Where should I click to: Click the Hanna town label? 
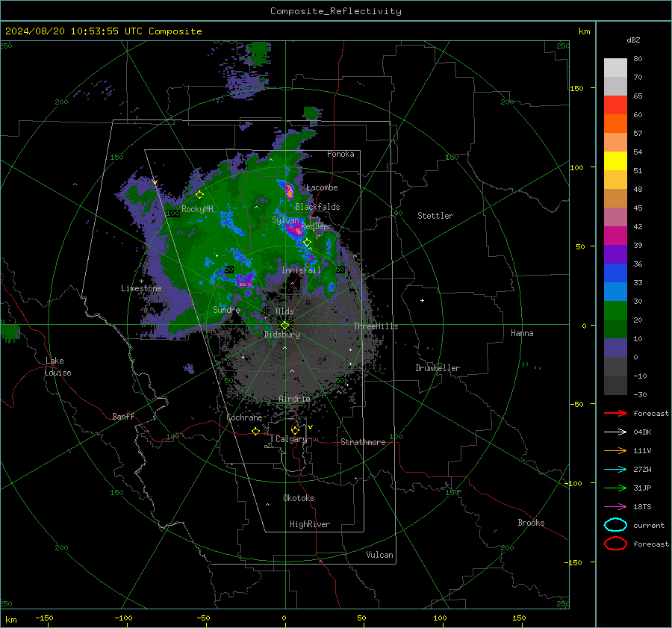point(522,332)
